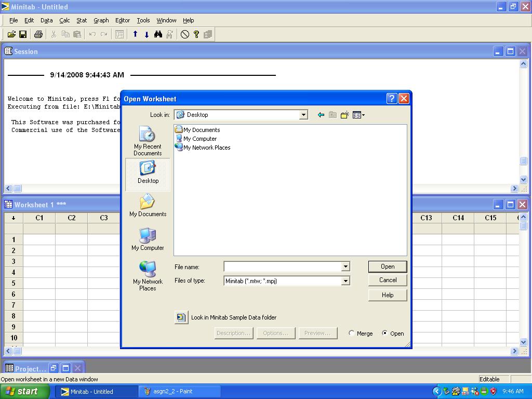
Task: Open My Recent Documents in places bar
Action: [148, 141]
